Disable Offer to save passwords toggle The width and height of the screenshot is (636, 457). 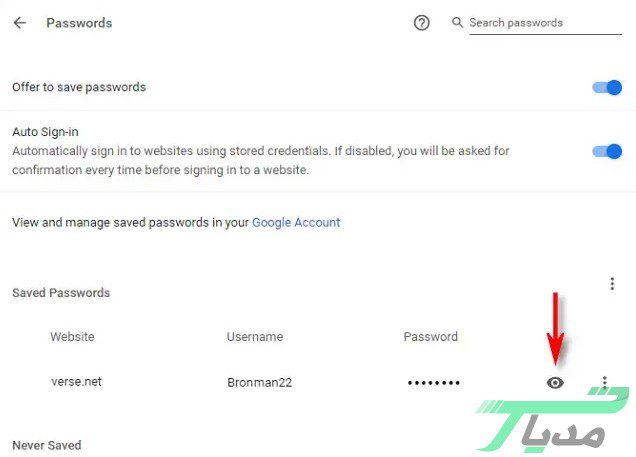tap(607, 87)
